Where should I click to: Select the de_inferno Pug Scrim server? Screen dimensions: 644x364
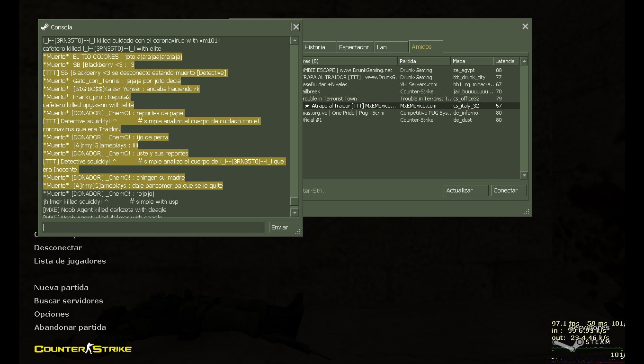411,113
